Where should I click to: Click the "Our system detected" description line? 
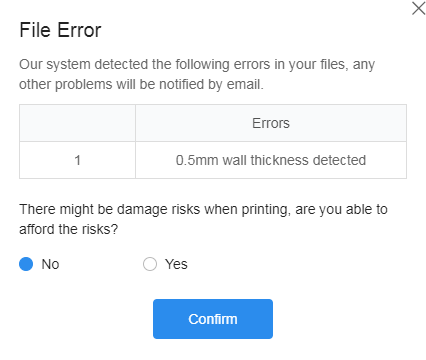tap(197, 64)
